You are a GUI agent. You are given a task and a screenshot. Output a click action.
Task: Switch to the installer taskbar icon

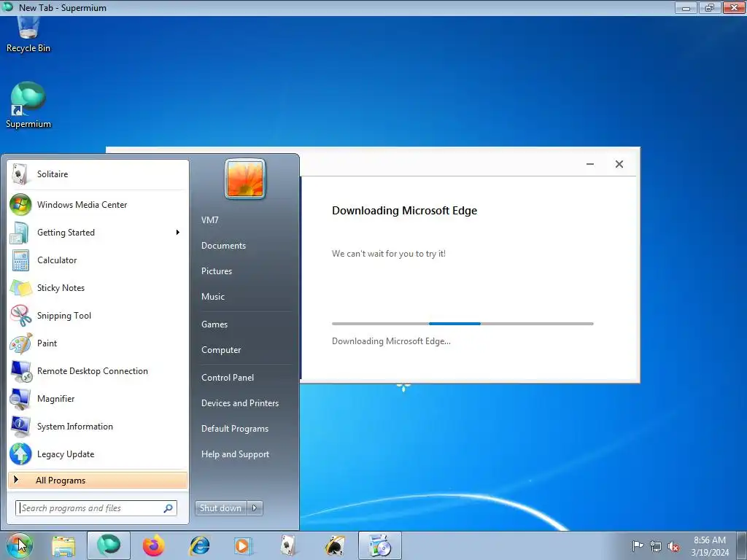[379, 545]
